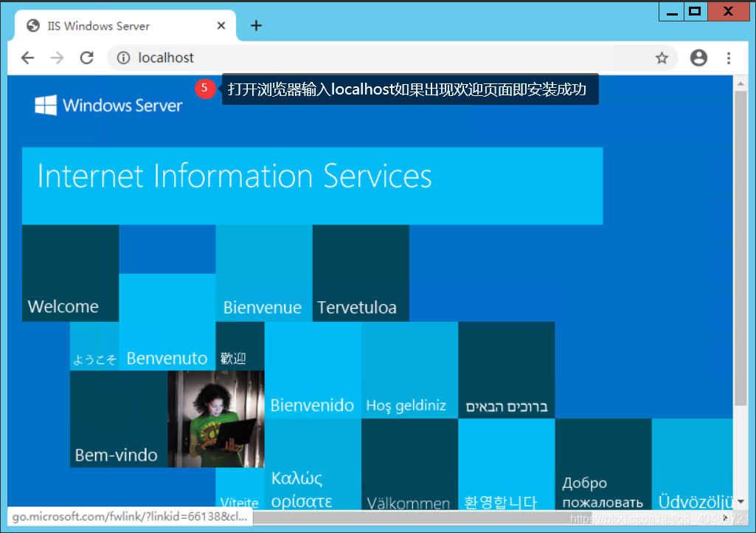The height and width of the screenshot is (533, 756).
Task: Click the Hoş geldiniz tile
Action: pyautogui.click(x=410, y=371)
